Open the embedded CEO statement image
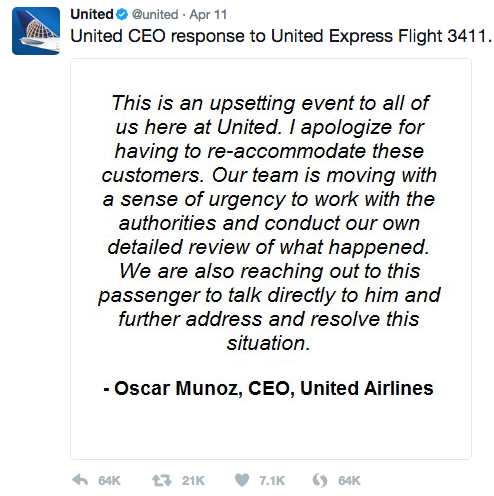The image size is (494, 496). pyautogui.click(x=271, y=259)
